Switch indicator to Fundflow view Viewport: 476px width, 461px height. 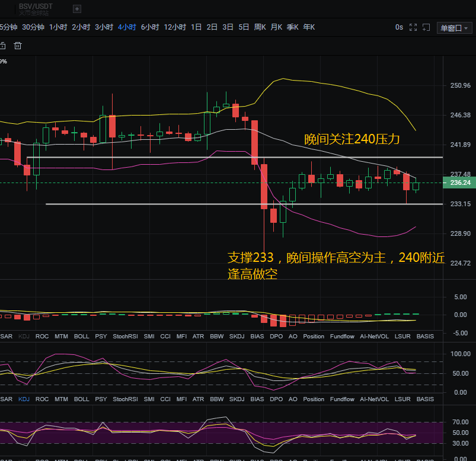click(x=342, y=336)
